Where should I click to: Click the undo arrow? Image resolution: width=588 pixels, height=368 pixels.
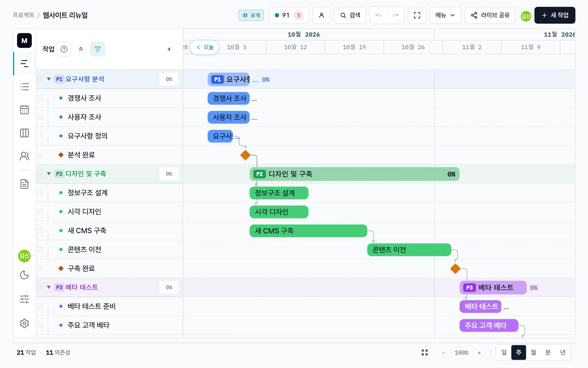coord(378,15)
